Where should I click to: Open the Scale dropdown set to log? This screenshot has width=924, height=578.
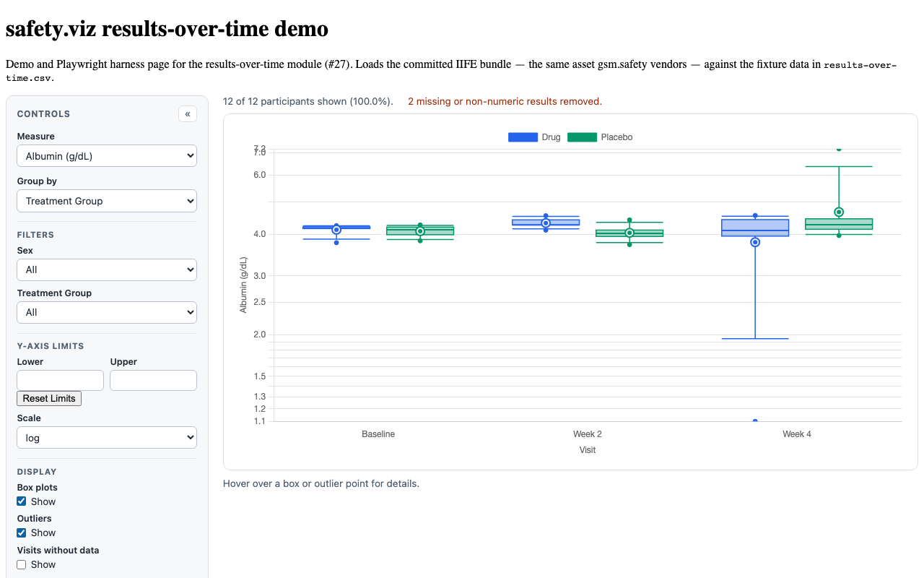[x=107, y=438]
